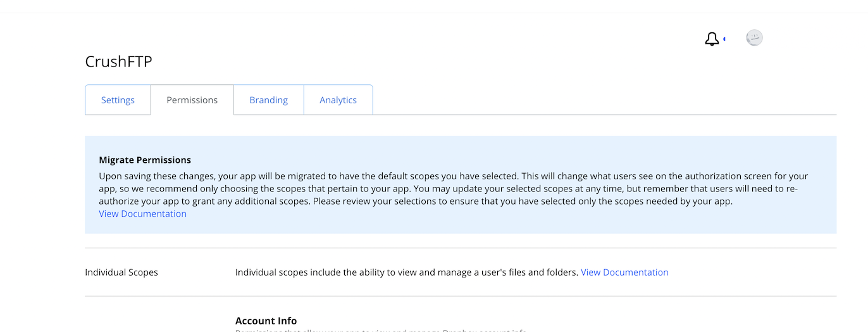Image resolution: width=868 pixels, height=332 pixels.
Task: Click the CrushFTP app title
Action: (x=119, y=61)
